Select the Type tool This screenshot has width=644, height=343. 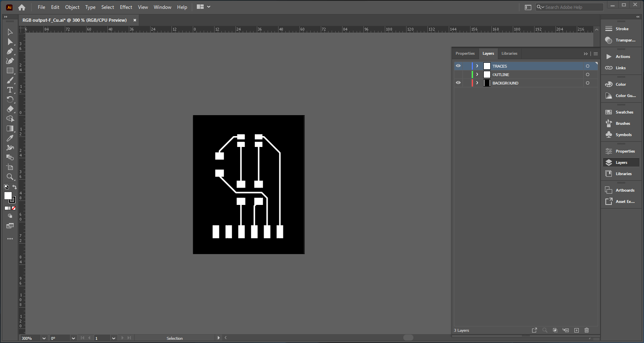10,90
